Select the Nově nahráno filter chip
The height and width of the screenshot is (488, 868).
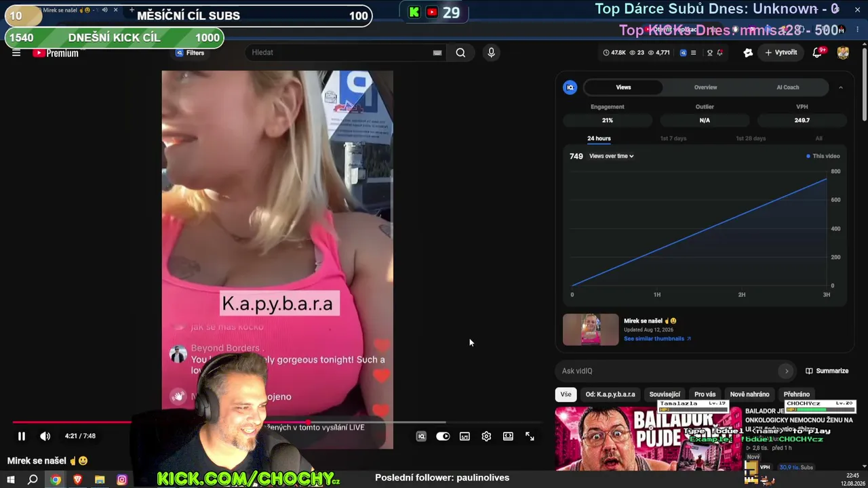749,394
